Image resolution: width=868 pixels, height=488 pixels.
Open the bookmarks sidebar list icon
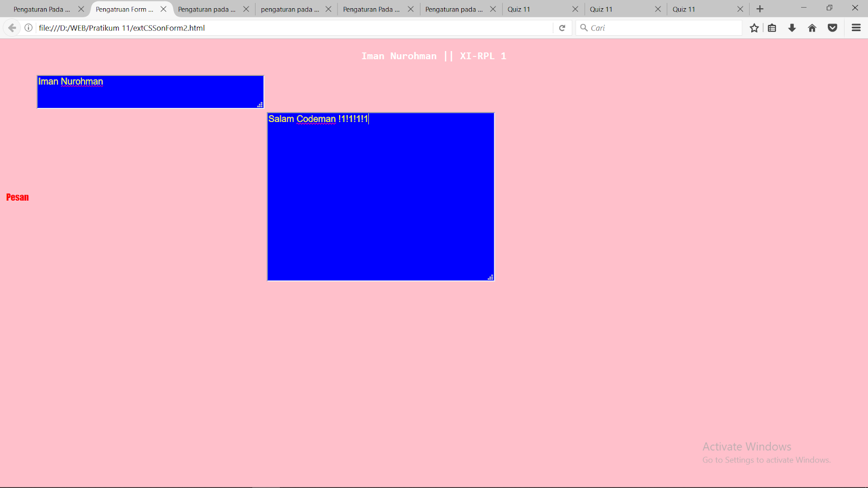[x=772, y=28]
